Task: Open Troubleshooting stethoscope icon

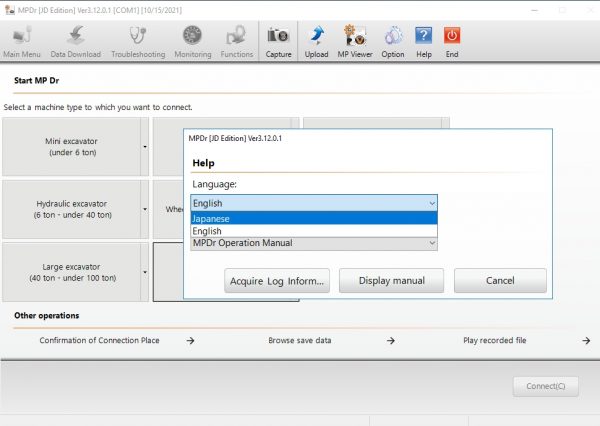Action: [x=138, y=41]
